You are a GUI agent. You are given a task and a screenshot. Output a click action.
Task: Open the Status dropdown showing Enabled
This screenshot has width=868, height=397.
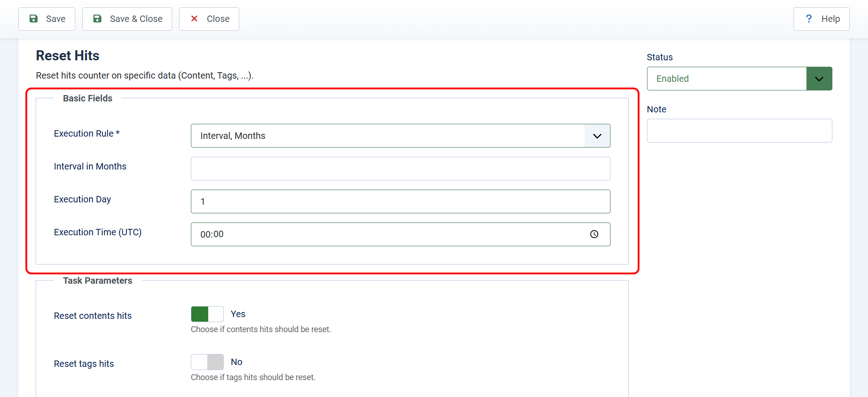tap(739, 79)
